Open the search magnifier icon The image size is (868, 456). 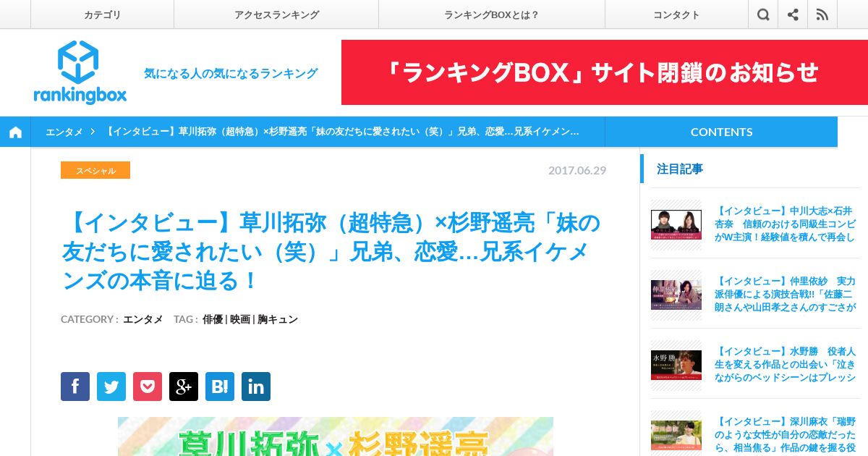pyautogui.click(x=763, y=14)
